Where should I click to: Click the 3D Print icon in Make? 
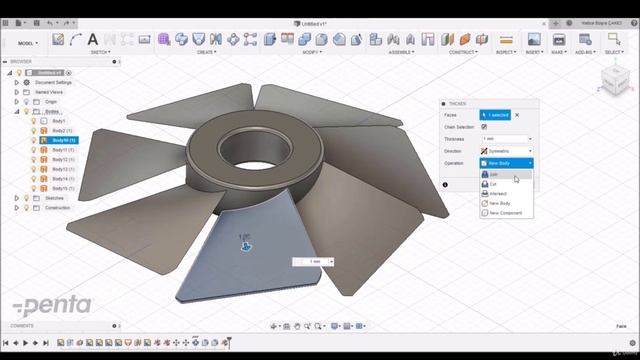pos(559,40)
